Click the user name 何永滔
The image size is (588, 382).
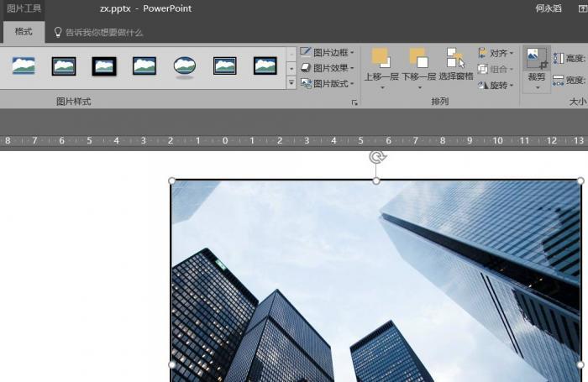click(549, 8)
